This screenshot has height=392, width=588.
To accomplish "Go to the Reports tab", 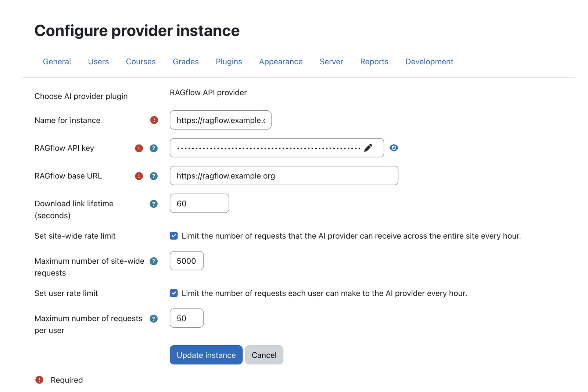I will pos(374,62).
